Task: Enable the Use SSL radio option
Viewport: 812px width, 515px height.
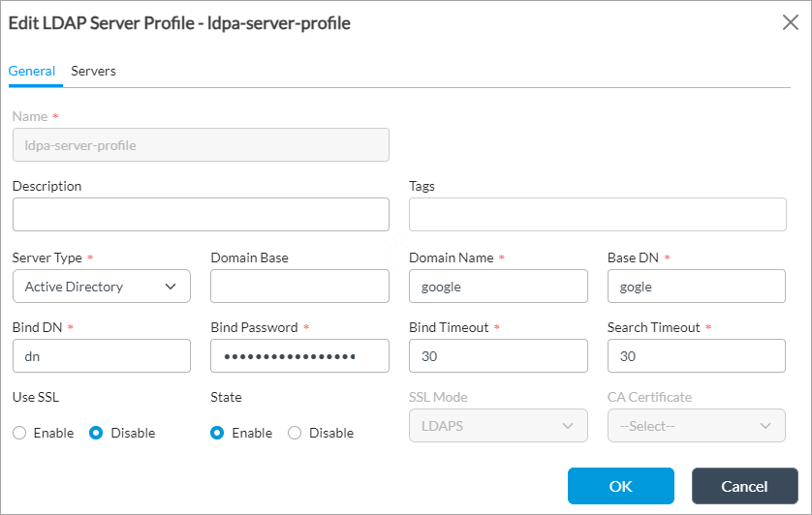Action: (19, 433)
